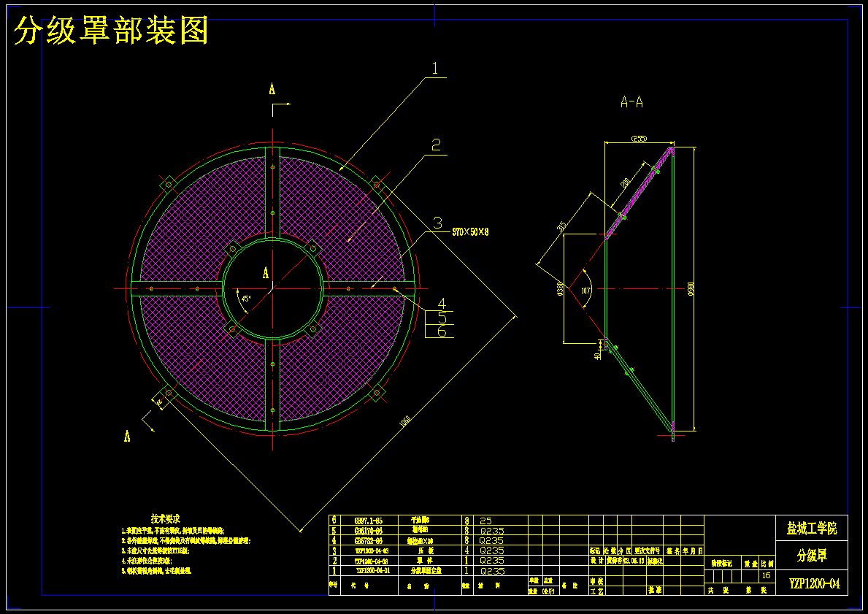Click the "分级罩" part name in title block
This screenshot has height=614, width=868.
coord(812,556)
